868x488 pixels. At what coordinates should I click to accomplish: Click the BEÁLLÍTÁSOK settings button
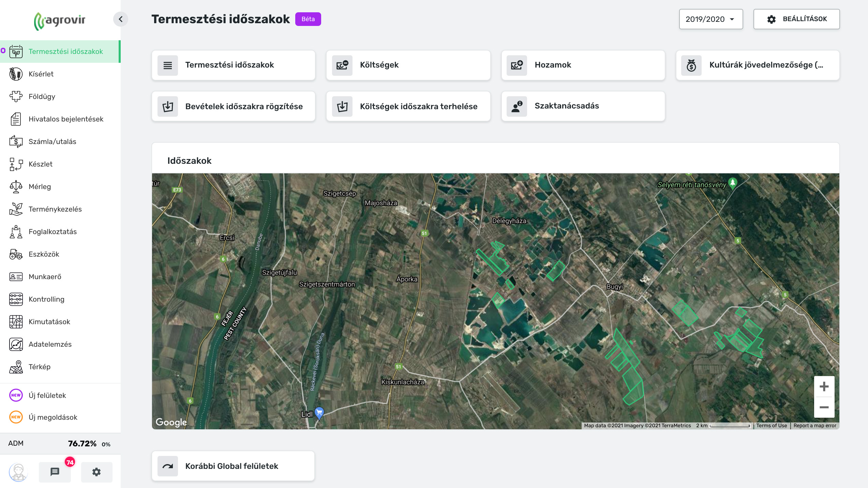coord(796,19)
